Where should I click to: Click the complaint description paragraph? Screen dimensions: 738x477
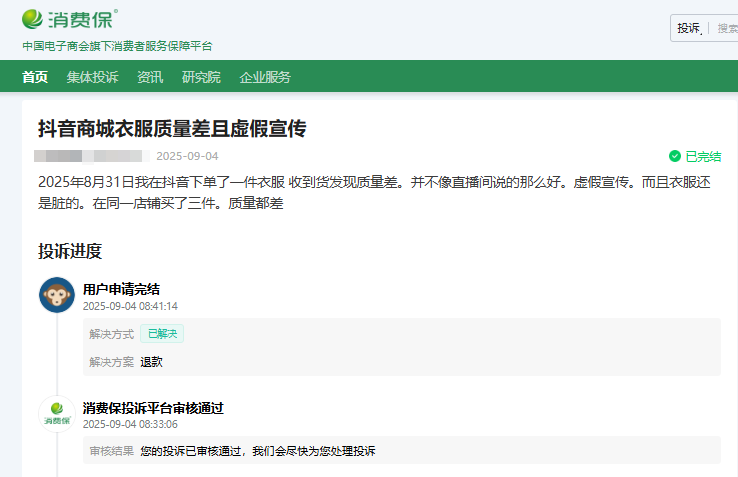pyautogui.click(x=374, y=193)
